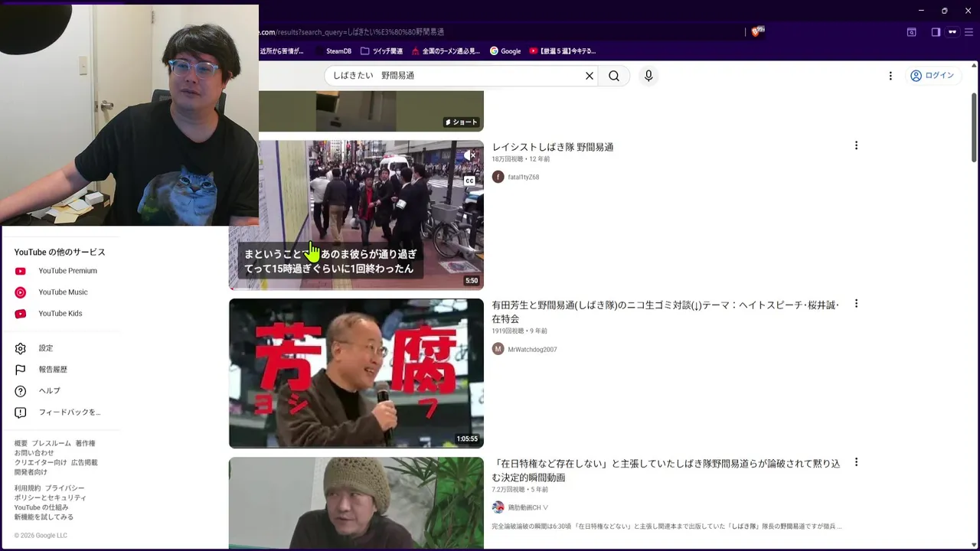This screenshot has height=551, width=980.
Task: Click the ログイン sign-in button
Action: coord(932,76)
